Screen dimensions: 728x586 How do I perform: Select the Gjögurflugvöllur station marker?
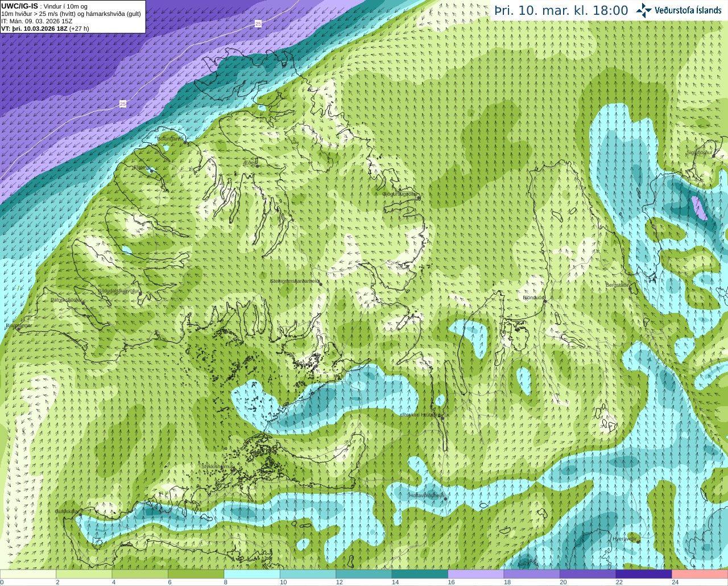point(418,197)
